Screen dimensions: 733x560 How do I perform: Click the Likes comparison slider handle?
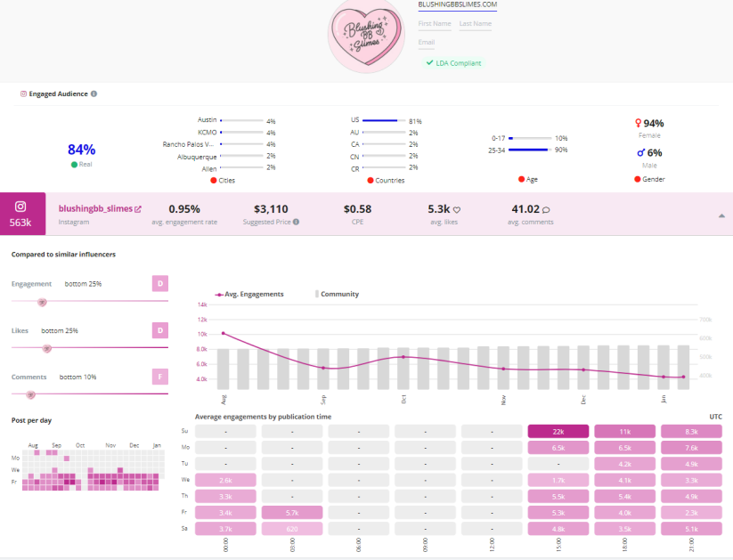(x=47, y=348)
